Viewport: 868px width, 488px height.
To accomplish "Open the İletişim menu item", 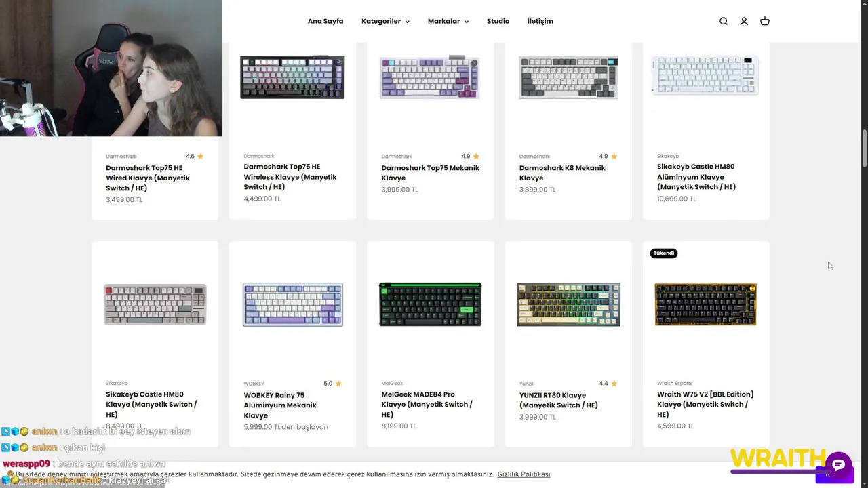I will pos(540,21).
